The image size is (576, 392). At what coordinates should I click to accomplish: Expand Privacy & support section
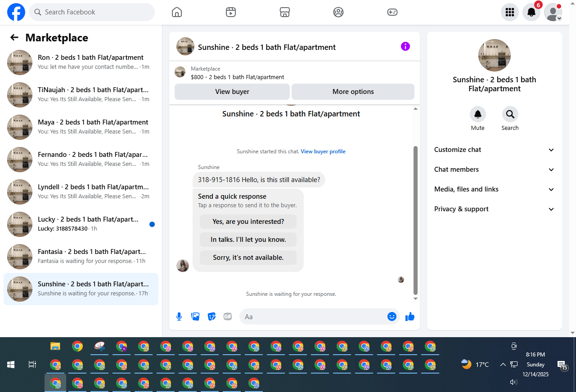[x=495, y=209]
